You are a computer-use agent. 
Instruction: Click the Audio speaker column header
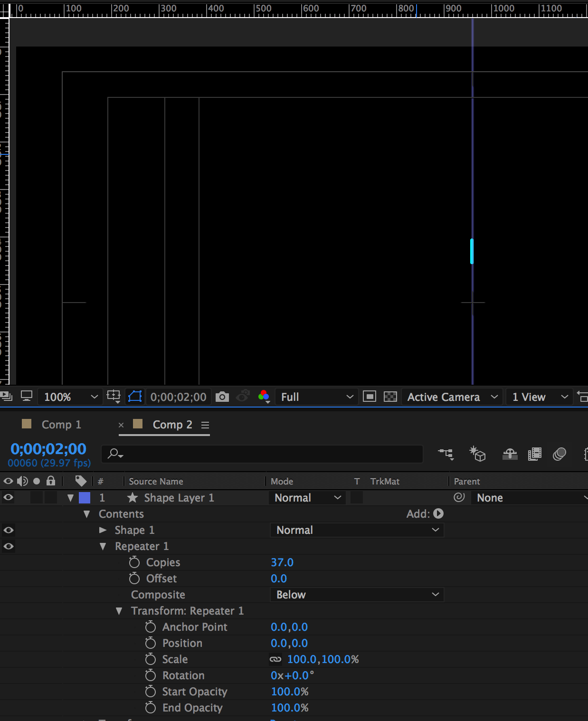(x=22, y=481)
